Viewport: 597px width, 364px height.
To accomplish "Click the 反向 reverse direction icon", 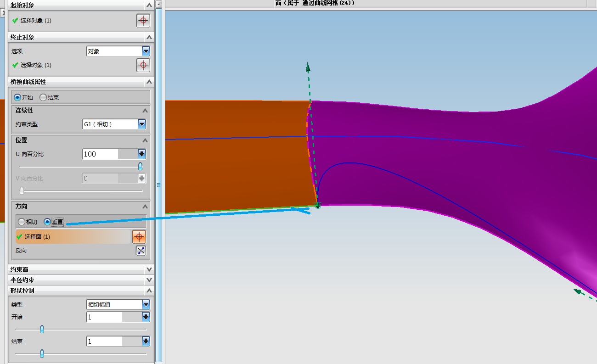I will point(141,251).
